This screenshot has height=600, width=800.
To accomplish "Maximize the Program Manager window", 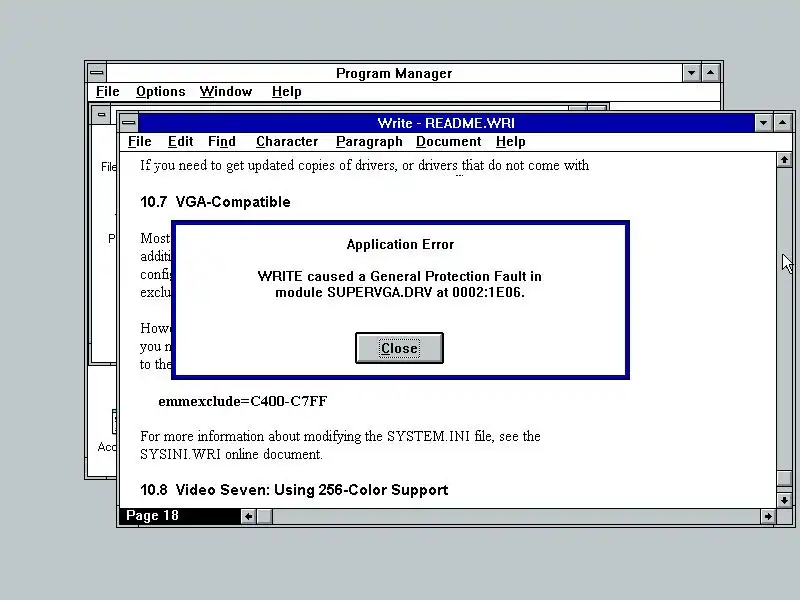I will click(x=711, y=72).
